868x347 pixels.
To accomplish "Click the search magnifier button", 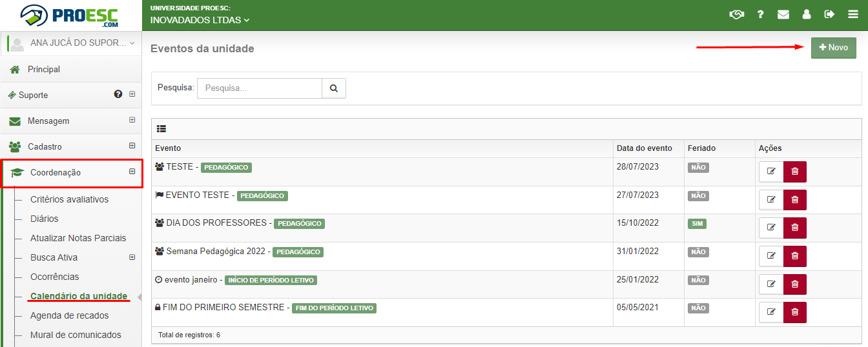I will point(334,88).
